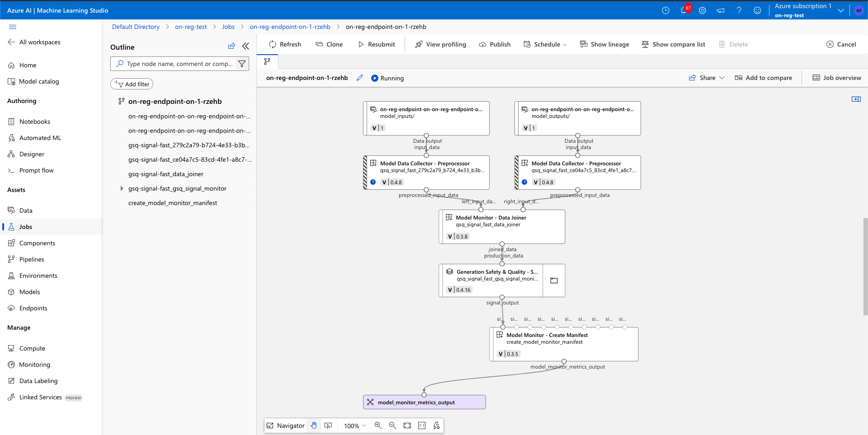
Task: Click on-reg-test breadcrumb link
Action: click(191, 27)
